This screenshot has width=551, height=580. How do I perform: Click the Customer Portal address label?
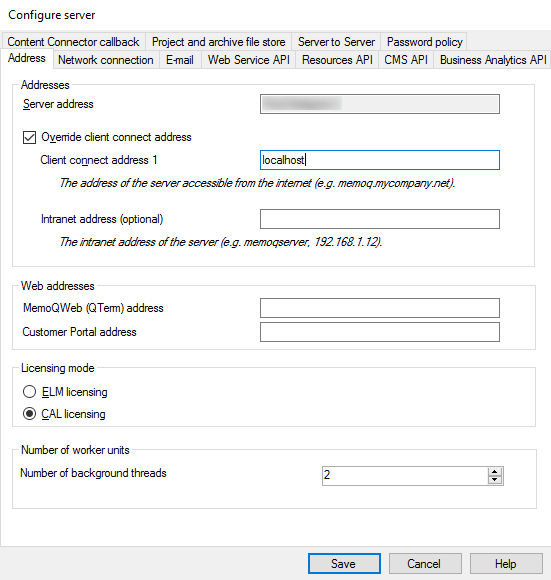[80, 332]
